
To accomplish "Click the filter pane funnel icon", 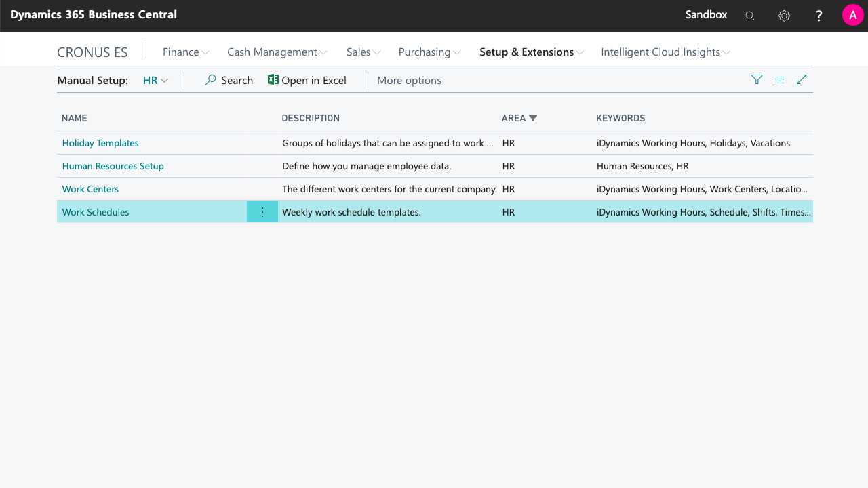I will (x=757, y=79).
